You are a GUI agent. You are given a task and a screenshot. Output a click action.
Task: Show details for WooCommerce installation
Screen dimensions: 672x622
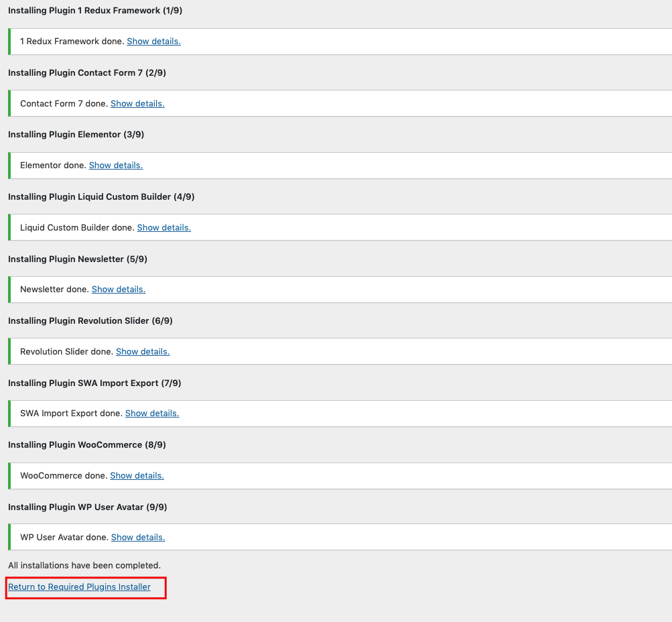click(137, 476)
